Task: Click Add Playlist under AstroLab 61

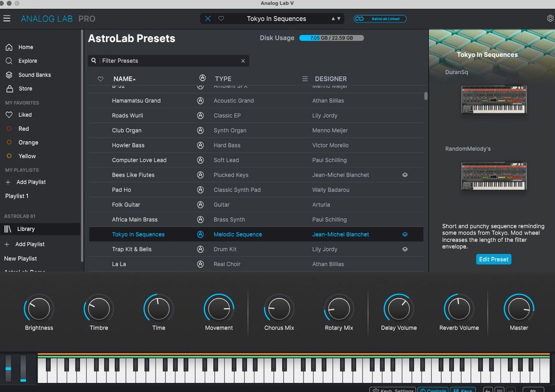Action: [30, 244]
